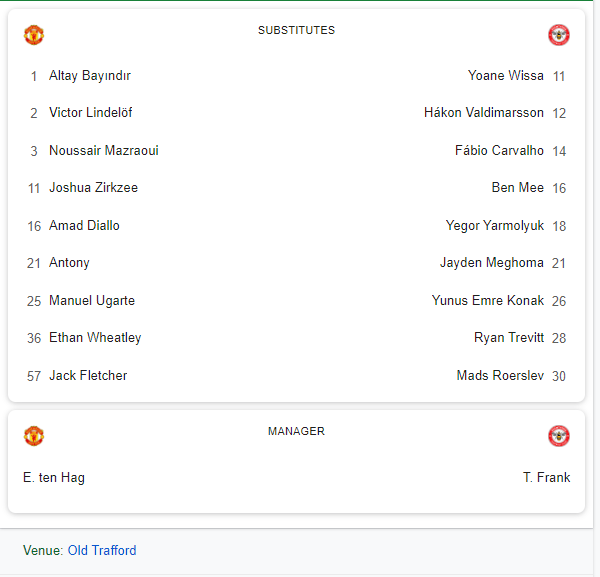Viewport: 600px width, 577px height.
Task: Click Manchester United crest in Substitutes header
Action: click(34, 35)
